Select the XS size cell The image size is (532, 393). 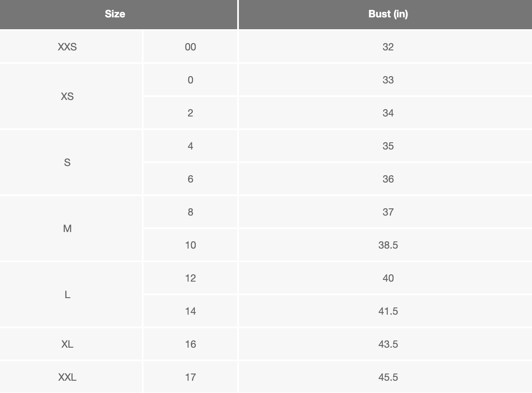point(67,97)
